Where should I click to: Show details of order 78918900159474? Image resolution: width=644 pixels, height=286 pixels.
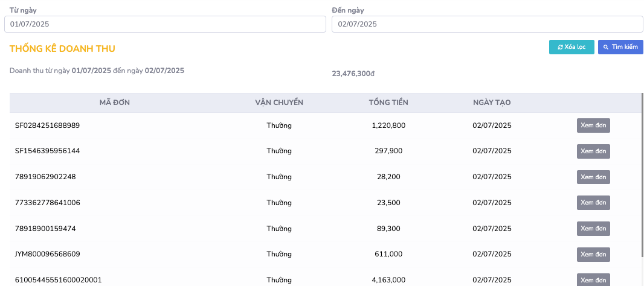point(593,229)
